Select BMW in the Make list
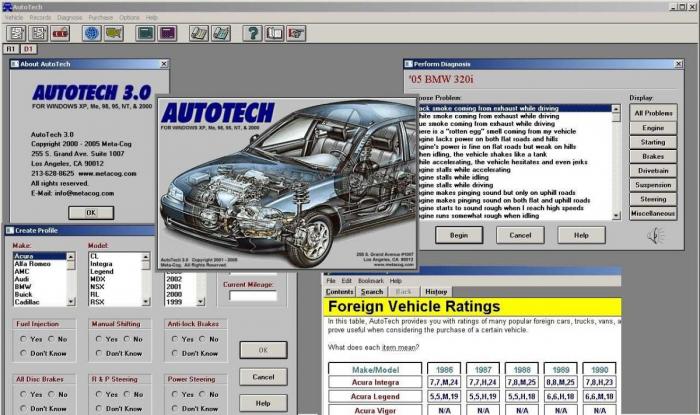 pyautogui.click(x=40, y=287)
